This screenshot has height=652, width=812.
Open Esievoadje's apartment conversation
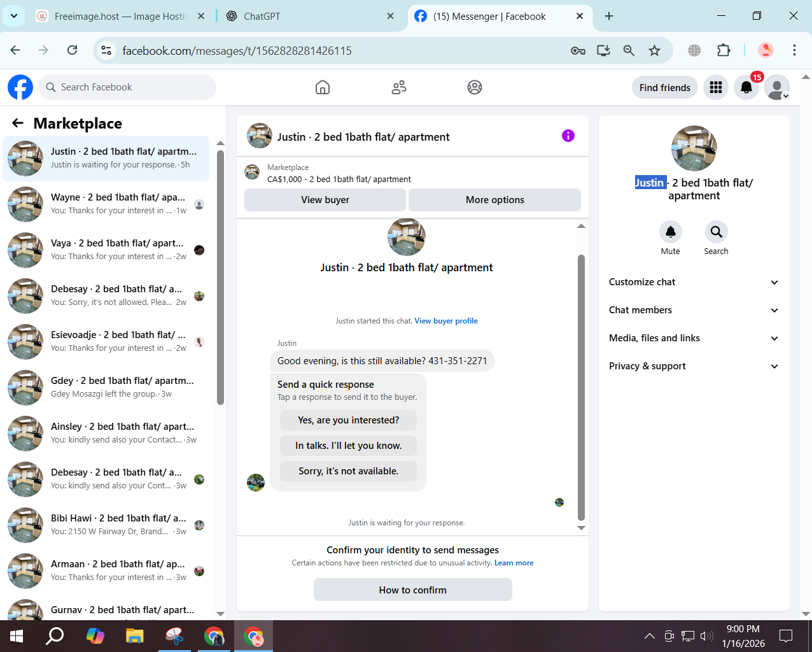tap(106, 341)
